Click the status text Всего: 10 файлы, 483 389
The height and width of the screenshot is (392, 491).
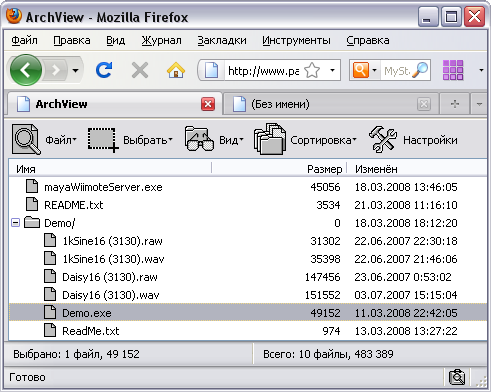(x=328, y=354)
